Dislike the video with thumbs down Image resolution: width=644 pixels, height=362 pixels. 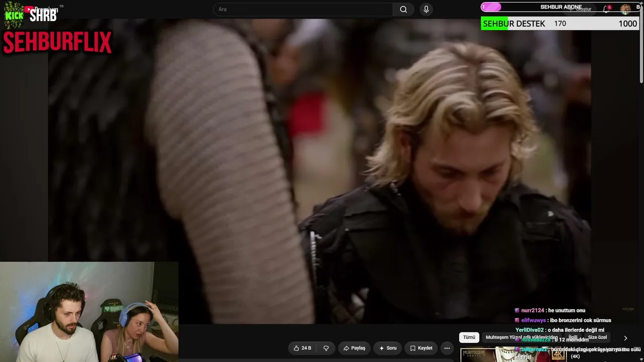tap(326, 348)
